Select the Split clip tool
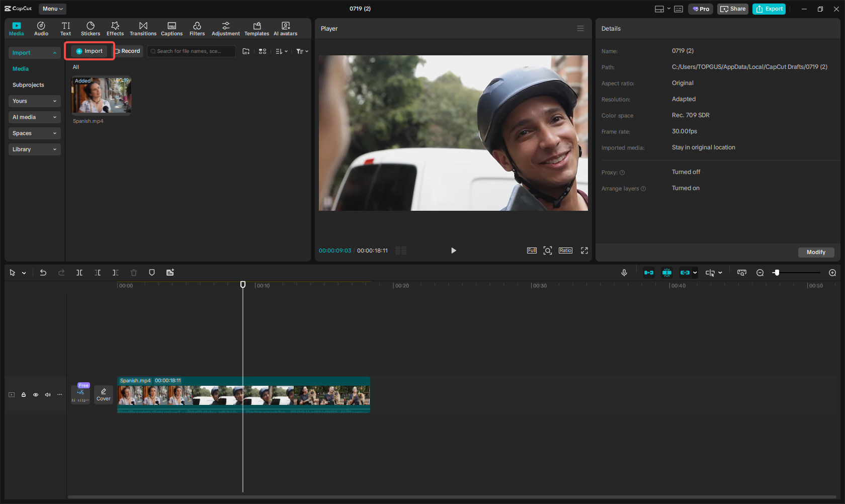The image size is (845, 504). click(x=79, y=272)
